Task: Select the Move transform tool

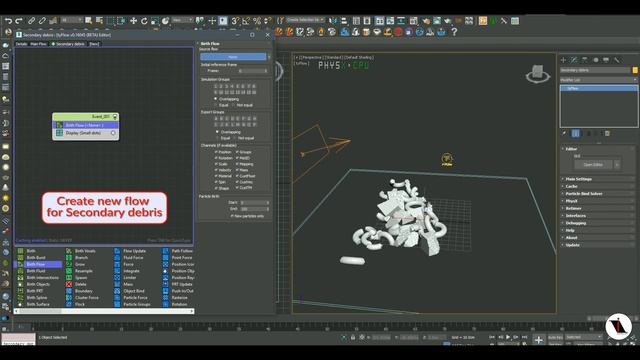Action: point(133,21)
